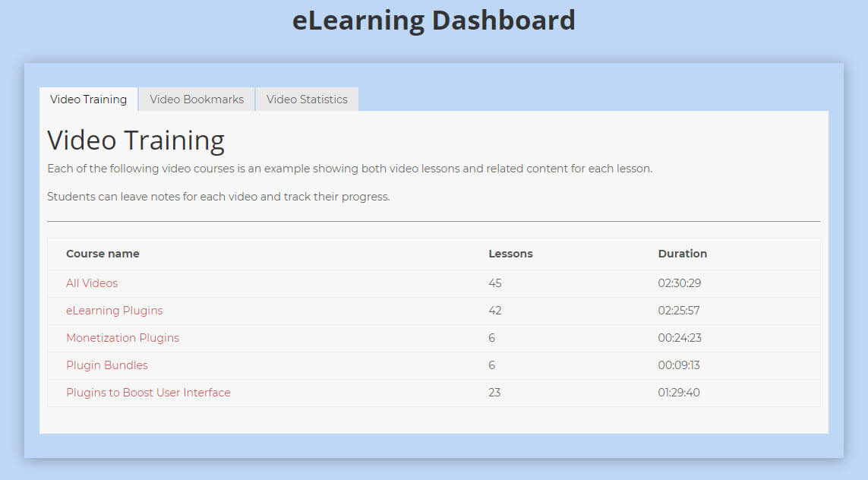Open the eLearning Plugins course
868x480 pixels.
114,311
